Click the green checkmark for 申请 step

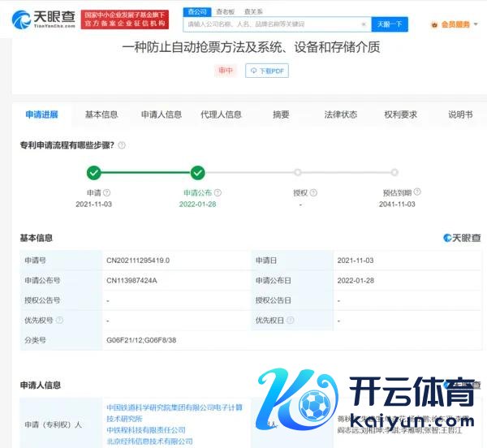[94, 172]
